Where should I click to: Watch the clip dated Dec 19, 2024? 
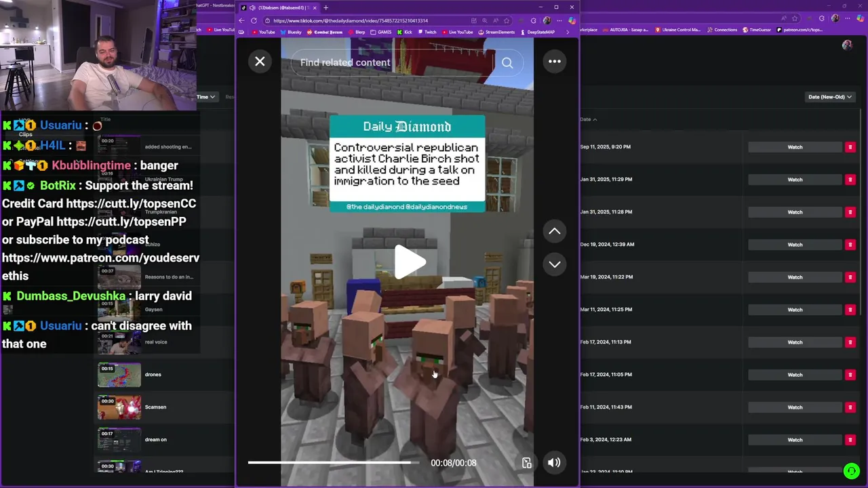pos(795,245)
